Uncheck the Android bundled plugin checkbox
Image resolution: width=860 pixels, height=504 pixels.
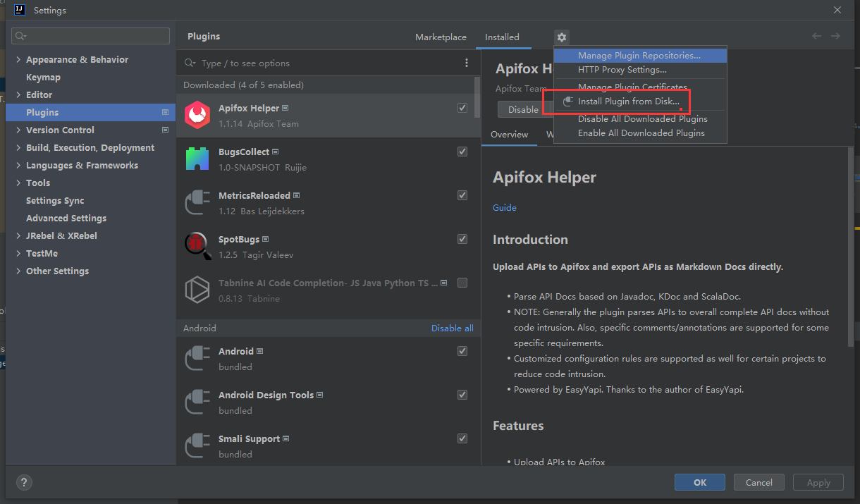[x=462, y=351]
